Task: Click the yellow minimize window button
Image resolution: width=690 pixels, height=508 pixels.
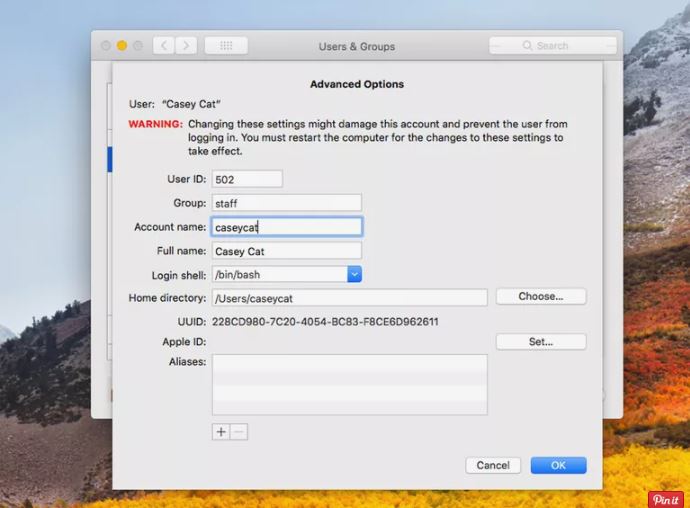Action: tap(122, 45)
